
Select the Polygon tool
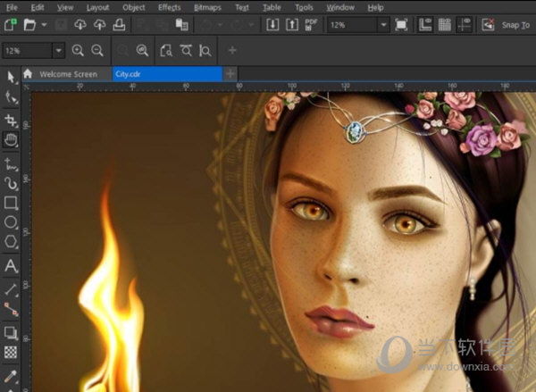click(x=11, y=243)
